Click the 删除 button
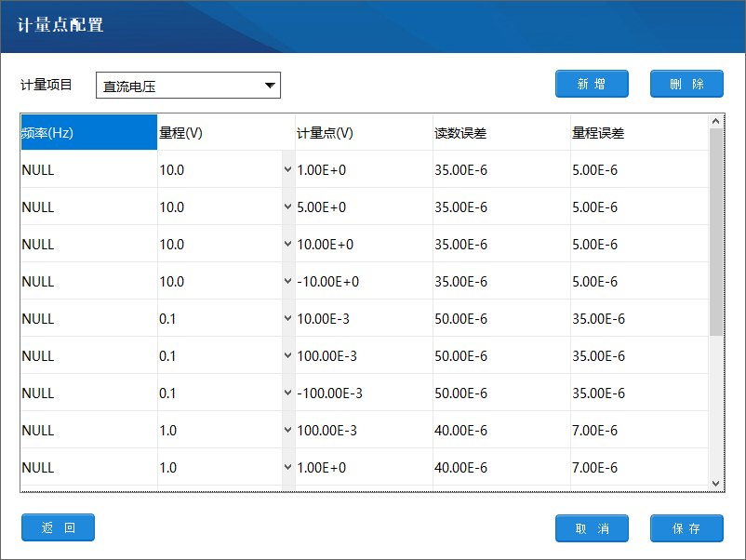746x560 pixels. point(686,84)
